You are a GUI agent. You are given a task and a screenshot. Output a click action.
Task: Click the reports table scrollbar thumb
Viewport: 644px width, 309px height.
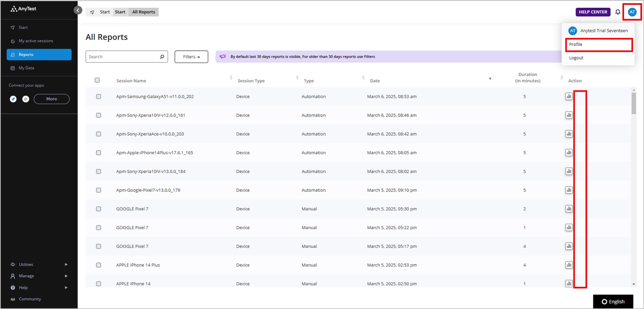tap(634, 103)
